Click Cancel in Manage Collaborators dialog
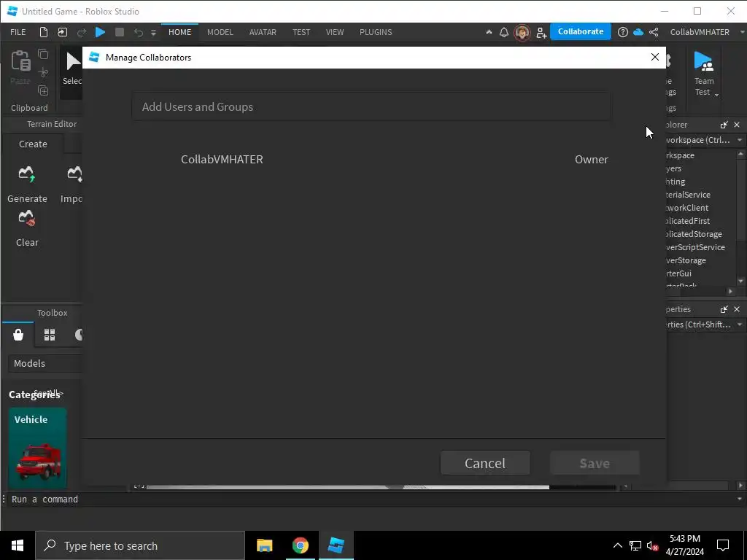Image resolution: width=747 pixels, height=560 pixels. (485, 463)
